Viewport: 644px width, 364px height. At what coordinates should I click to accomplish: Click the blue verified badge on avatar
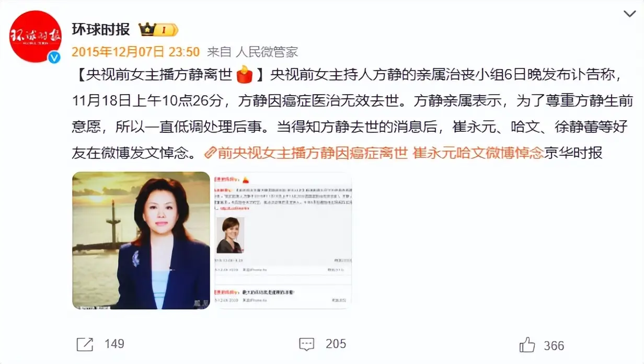click(54, 58)
